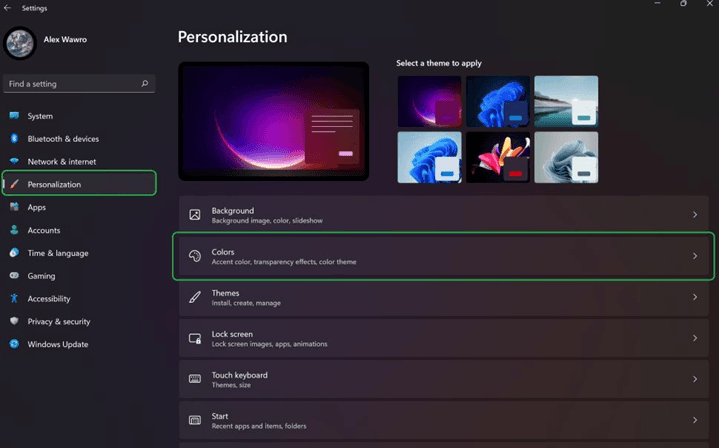Screen dimensions: 719x448
Task: Click the Personalization paintbrush icon
Action: (14, 184)
